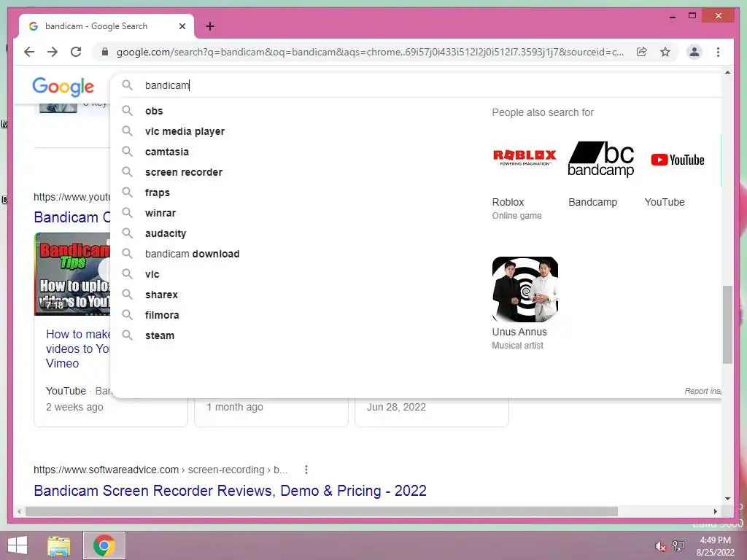Click the site lock icon in address bar
Image resolution: width=747 pixels, height=560 pixels.
pos(105,52)
